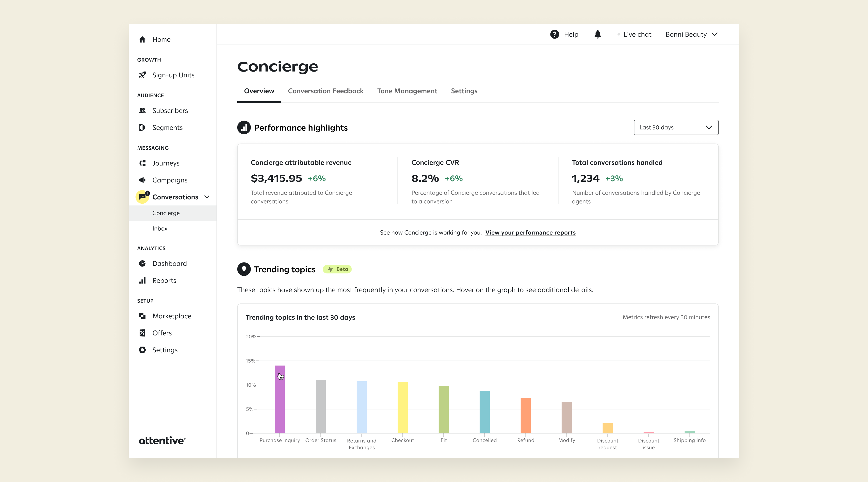868x482 pixels.
Task: Click the Marketplace icon under Setup
Action: (142, 316)
